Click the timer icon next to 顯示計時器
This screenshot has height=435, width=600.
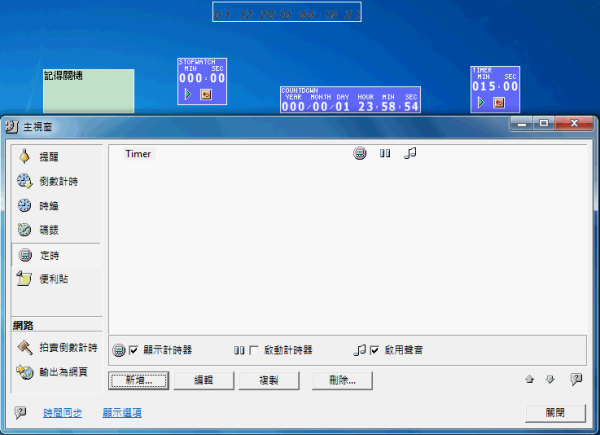tap(119, 350)
